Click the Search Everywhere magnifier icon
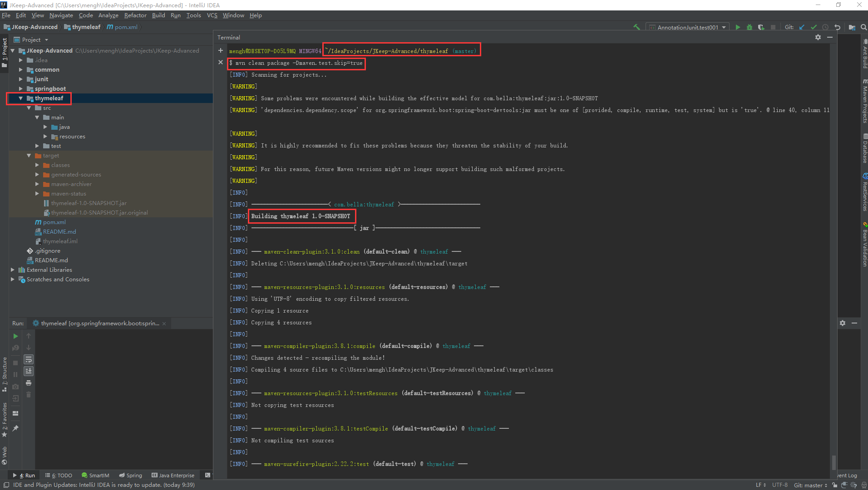This screenshot has width=868, height=490. (863, 27)
